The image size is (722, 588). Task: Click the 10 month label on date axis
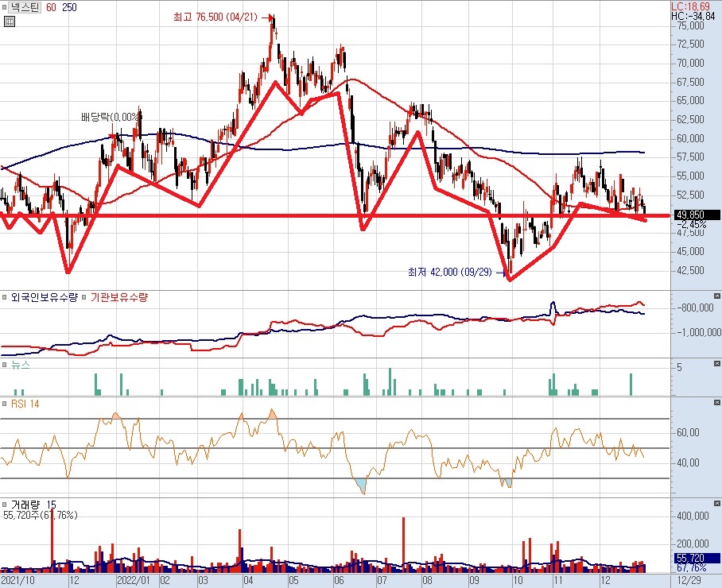518,580
